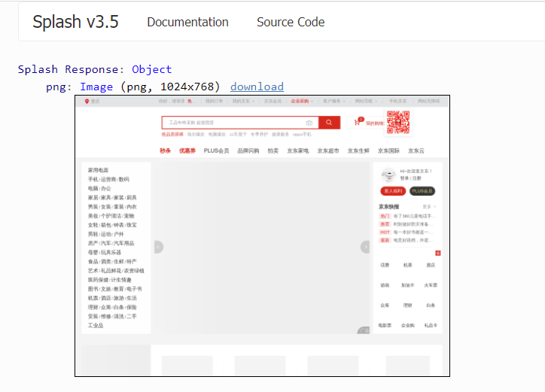Viewport: 545px width, 392px height.
Task: Click the red location pin icon
Action: pos(87,101)
